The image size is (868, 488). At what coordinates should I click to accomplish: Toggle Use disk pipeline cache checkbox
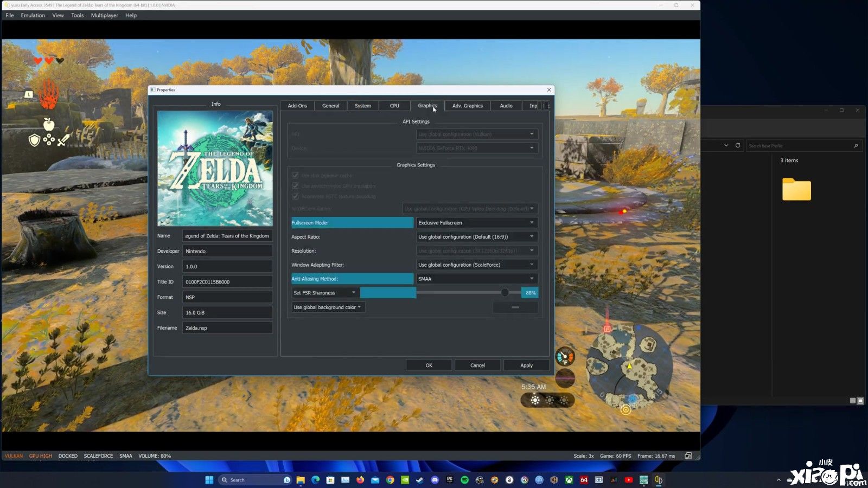click(x=295, y=175)
